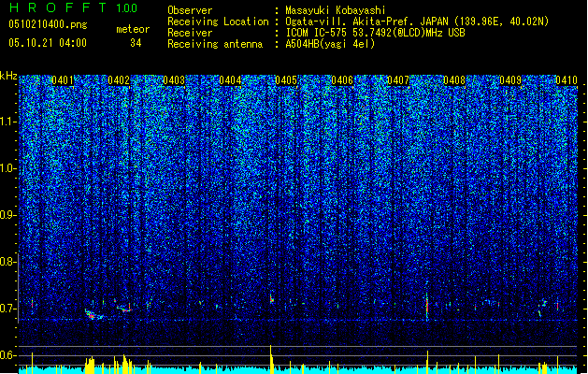588x374 pixels.
Task: Click the tallest yellow spike near 0405
Action: (271, 359)
